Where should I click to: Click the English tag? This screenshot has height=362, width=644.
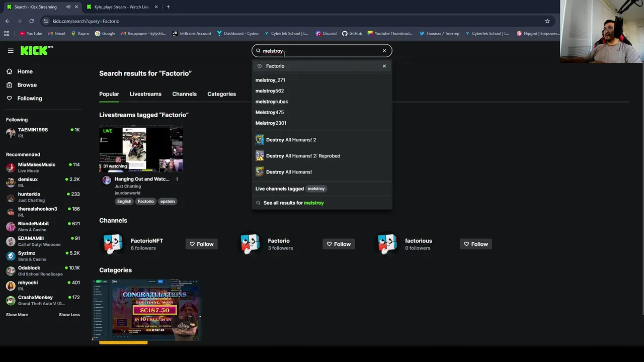(x=124, y=202)
